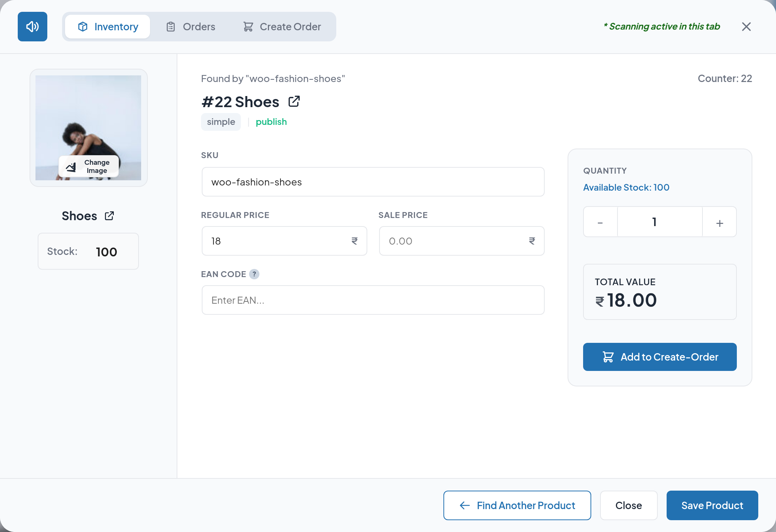Click the product image thumbnail
Screen dimensions: 776x532
[88, 128]
